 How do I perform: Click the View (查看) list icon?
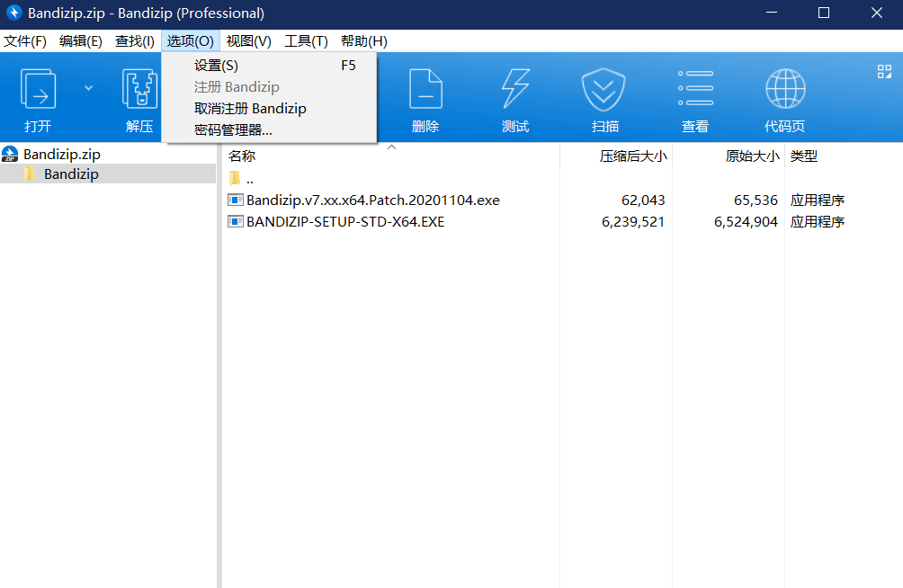pos(695,88)
